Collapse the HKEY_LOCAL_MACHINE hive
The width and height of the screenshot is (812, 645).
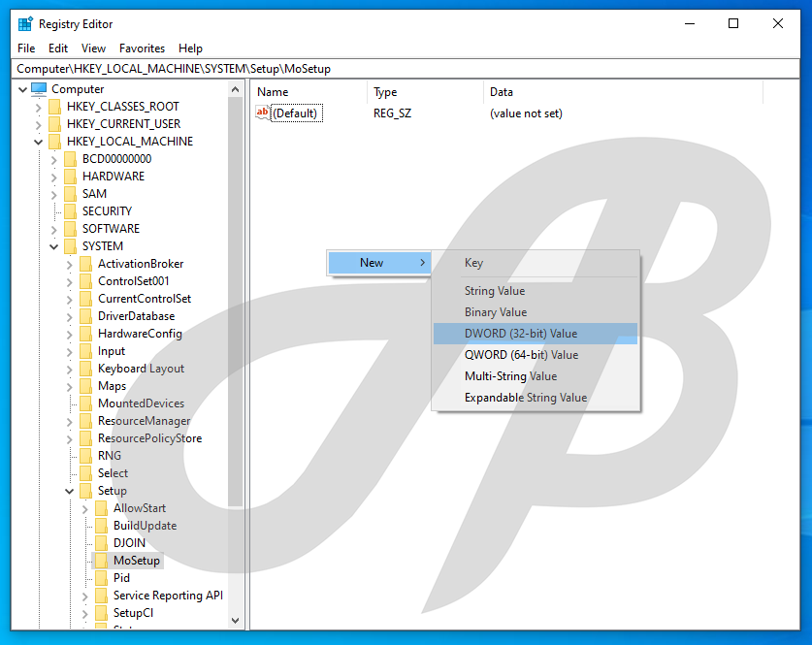click(39, 142)
